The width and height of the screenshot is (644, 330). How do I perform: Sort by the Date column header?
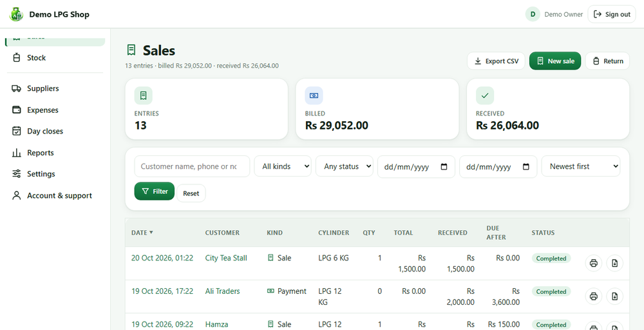point(142,233)
